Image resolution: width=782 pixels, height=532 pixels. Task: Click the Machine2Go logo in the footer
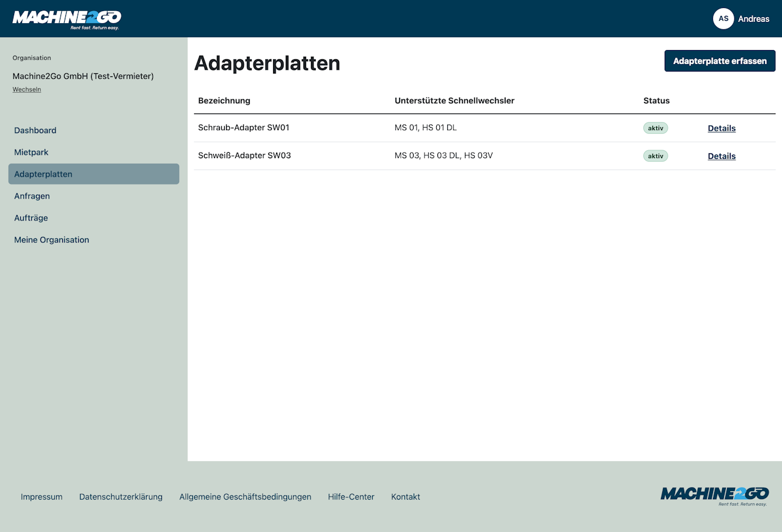point(714,496)
